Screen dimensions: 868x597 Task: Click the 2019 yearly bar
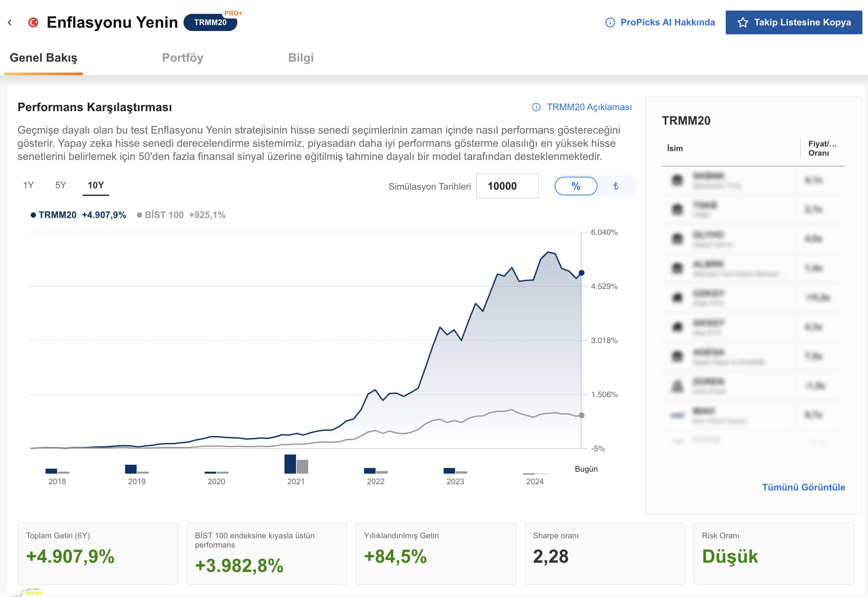click(x=137, y=469)
